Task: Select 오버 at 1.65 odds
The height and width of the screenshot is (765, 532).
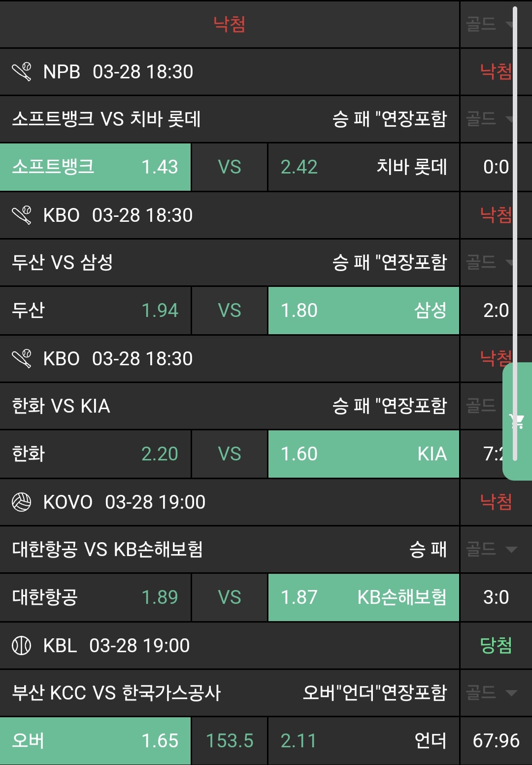Action: (x=95, y=741)
